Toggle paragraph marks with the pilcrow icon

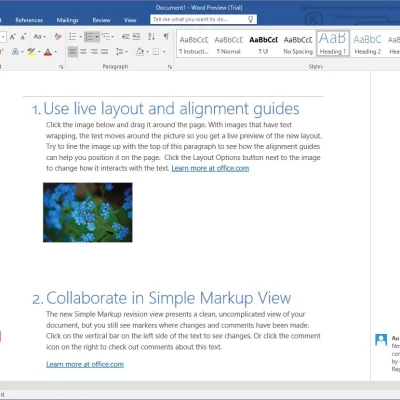[x=166, y=36]
